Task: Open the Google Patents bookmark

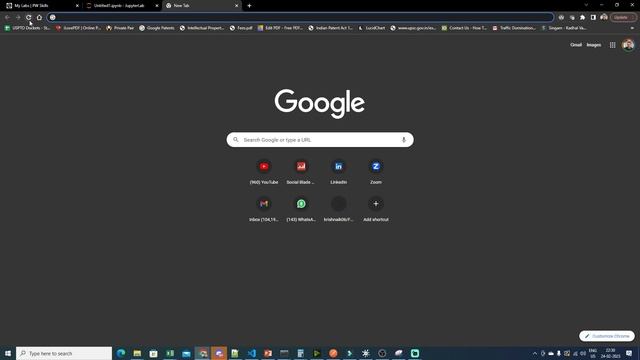Action: pyautogui.click(x=157, y=28)
